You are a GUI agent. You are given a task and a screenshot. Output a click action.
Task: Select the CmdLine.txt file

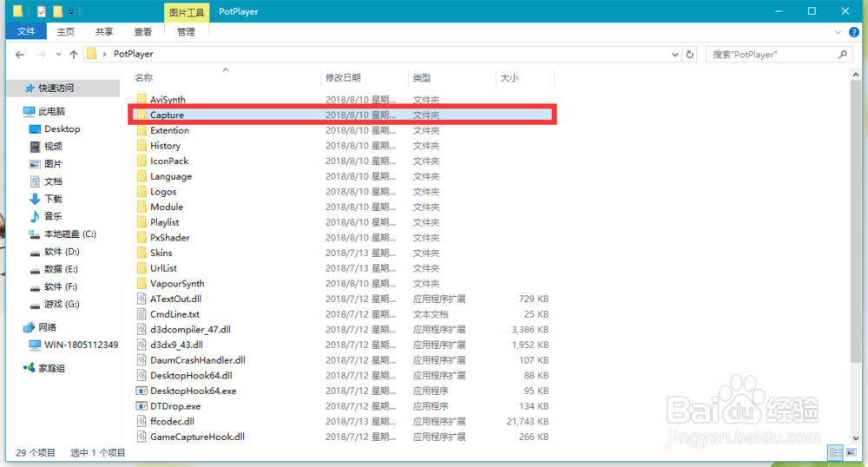click(174, 314)
